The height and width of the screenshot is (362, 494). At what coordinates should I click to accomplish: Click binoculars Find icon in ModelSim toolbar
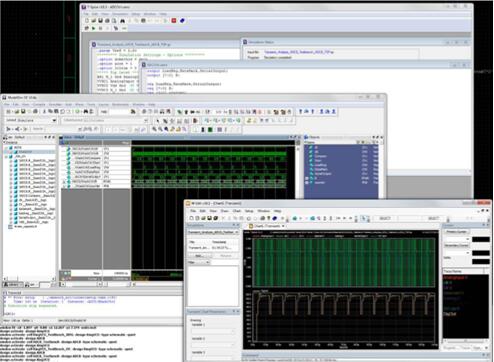[x=86, y=112]
